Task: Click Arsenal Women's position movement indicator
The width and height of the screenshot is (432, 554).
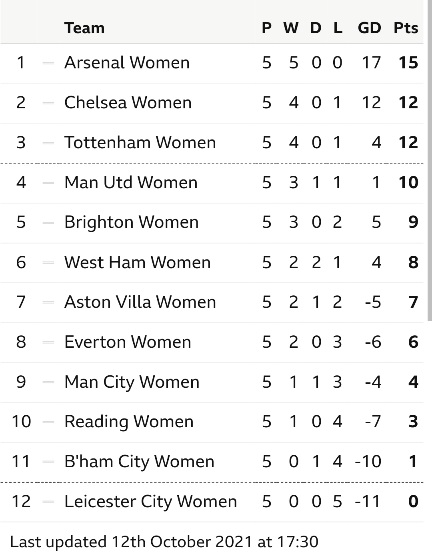Action: (x=48, y=63)
